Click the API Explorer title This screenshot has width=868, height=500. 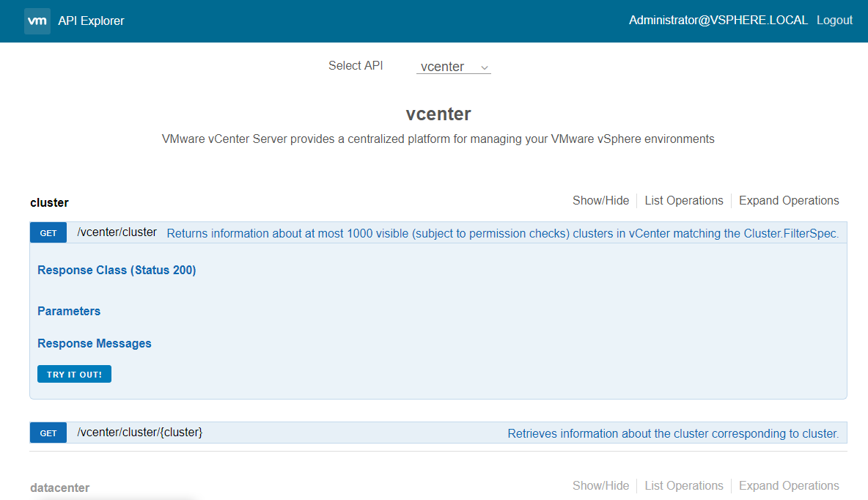point(91,21)
